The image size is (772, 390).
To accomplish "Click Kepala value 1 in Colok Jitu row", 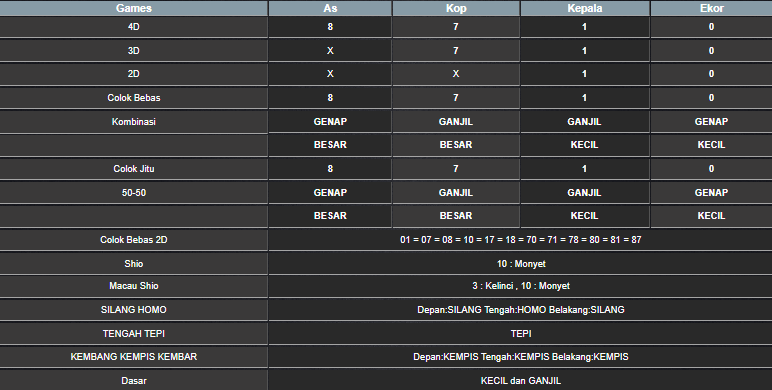I will tap(584, 169).
